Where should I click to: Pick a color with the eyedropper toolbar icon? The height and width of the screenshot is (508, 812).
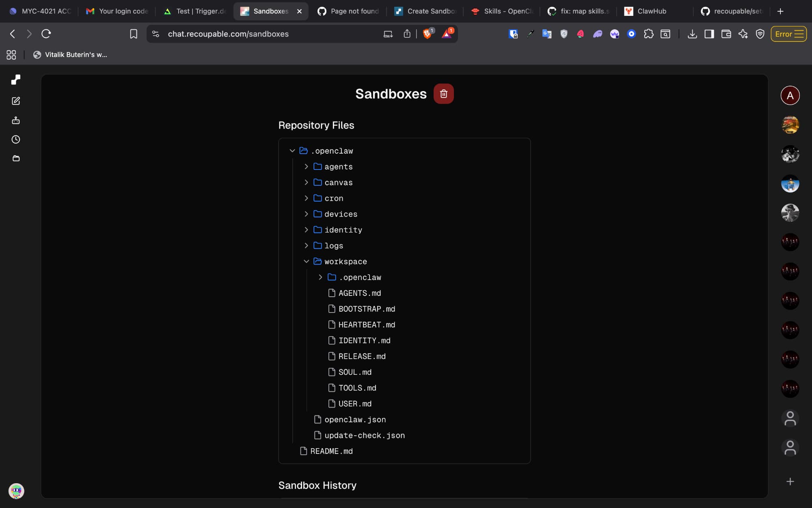(530, 34)
